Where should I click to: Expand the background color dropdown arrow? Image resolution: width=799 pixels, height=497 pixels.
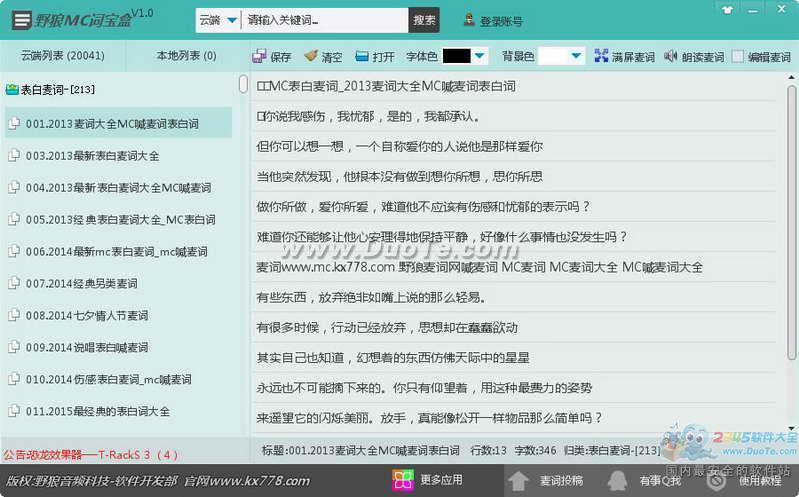(576, 56)
